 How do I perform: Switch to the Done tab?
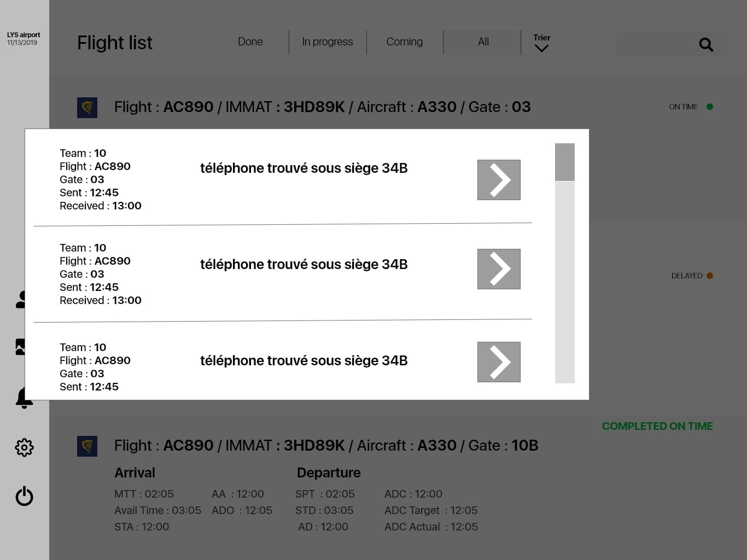pos(250,42)
